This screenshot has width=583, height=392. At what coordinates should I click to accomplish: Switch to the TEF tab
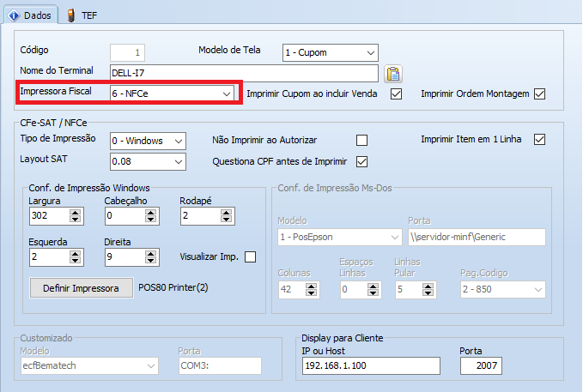pos(82,15)
